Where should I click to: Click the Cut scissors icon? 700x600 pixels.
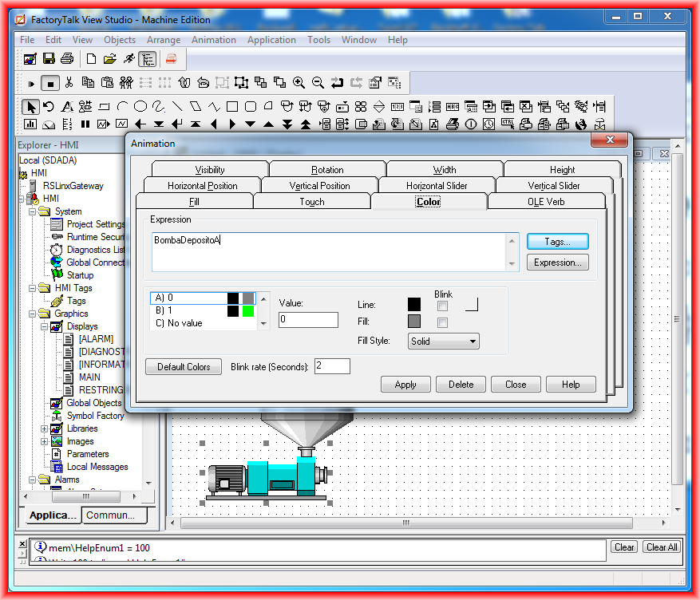pos(69,82)
